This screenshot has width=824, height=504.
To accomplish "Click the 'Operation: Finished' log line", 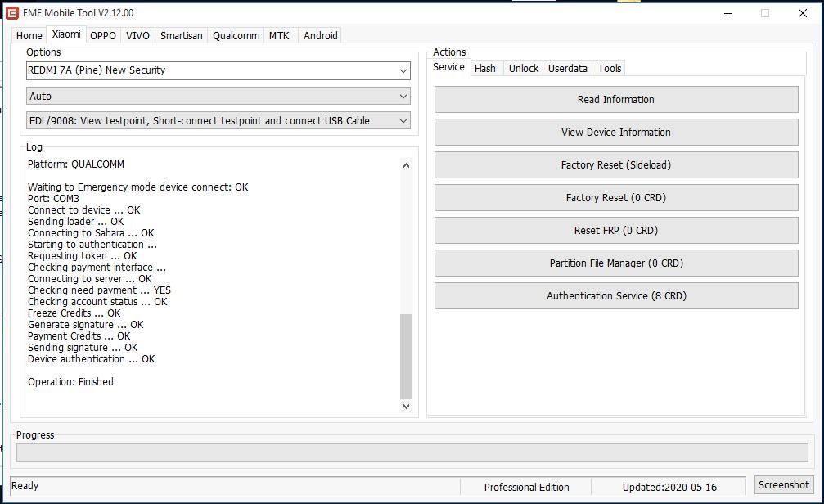I will click(x=70, y=382).
